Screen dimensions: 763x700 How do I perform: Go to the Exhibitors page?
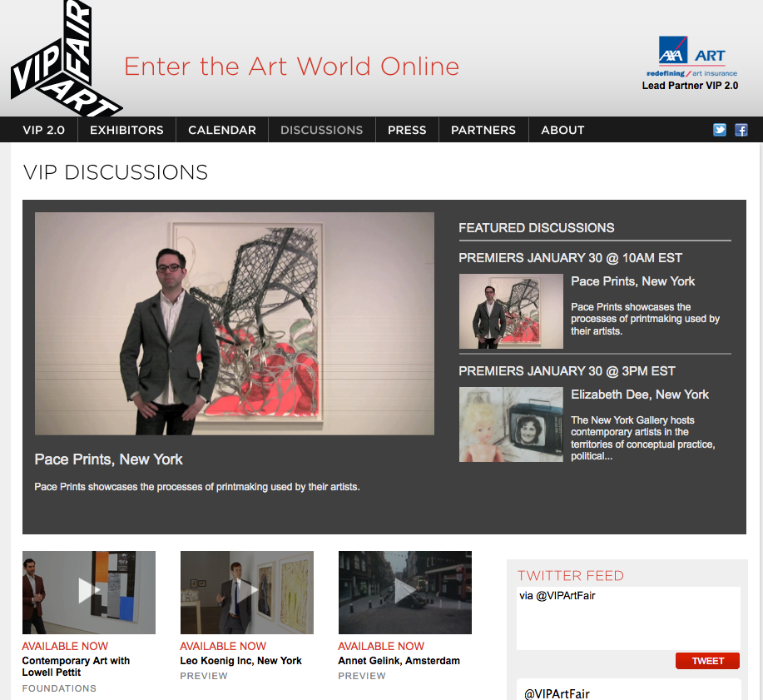point(126,130)
